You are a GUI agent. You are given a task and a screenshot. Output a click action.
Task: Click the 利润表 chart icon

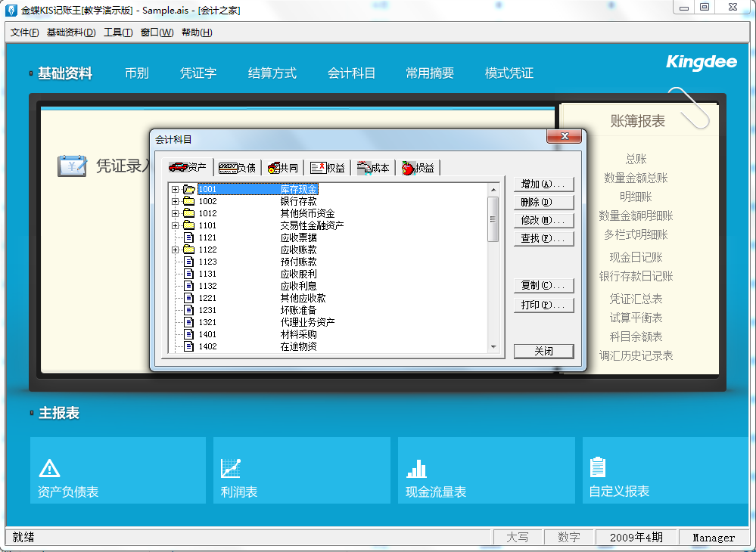(x=231, y=468)
